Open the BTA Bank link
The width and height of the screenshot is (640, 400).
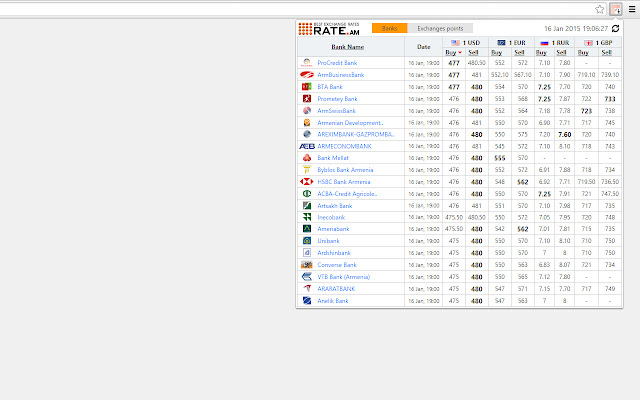point(330,87)
